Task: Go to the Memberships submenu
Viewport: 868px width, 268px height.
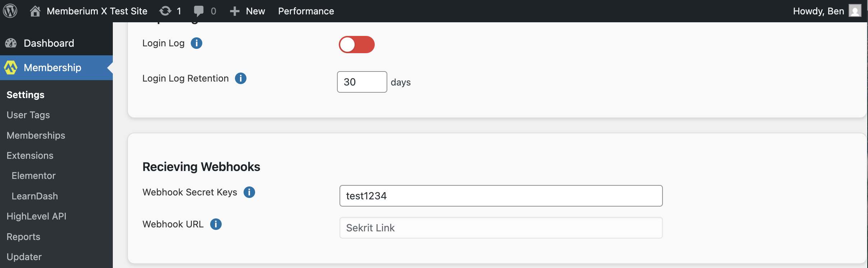Action: (36, 135)
